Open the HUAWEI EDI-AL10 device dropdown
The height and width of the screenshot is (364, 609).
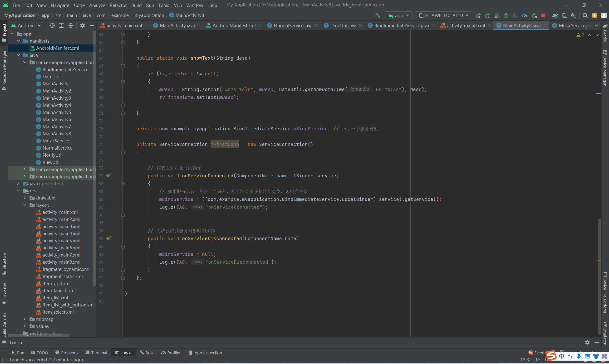[443, 15]
